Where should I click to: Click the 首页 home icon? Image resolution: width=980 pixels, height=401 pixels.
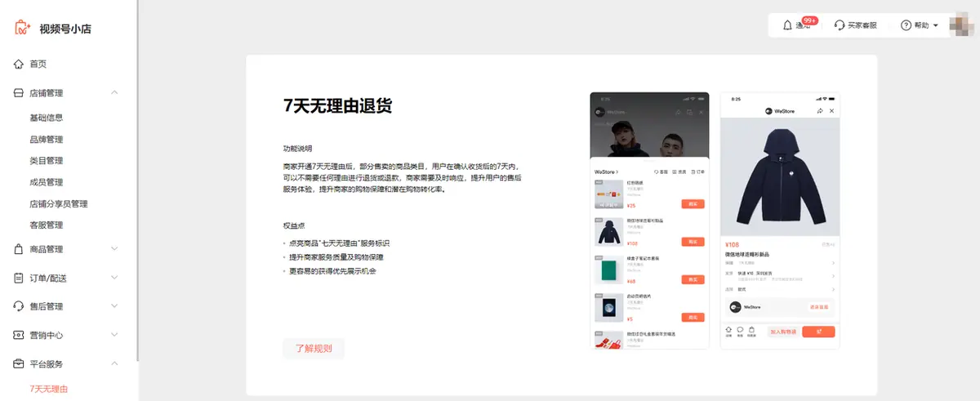click(19, 64)
